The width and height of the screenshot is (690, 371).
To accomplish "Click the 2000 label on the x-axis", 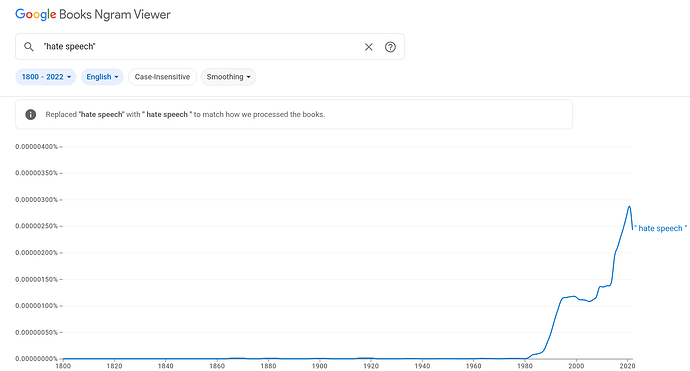I will [x=576, y=366].
